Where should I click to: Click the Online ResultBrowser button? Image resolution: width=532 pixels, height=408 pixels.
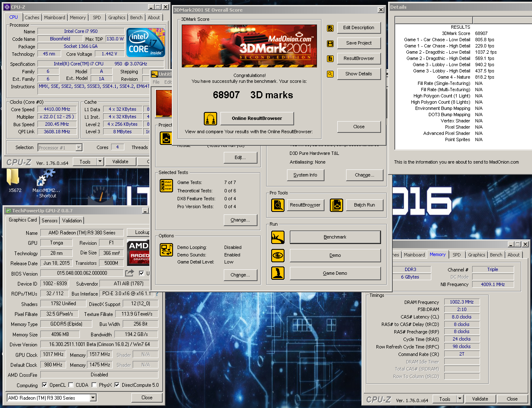point(257,118)
